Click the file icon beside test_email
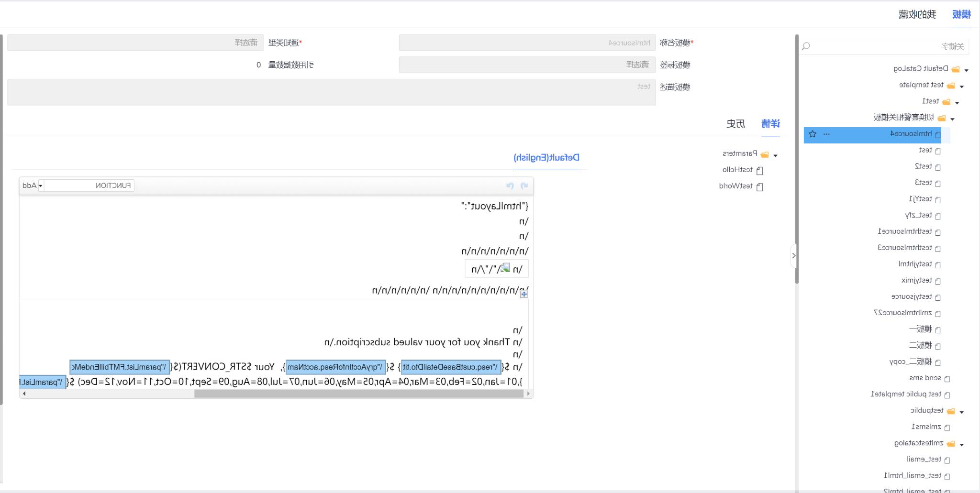 pyautogui.click(x=947, y=460)
